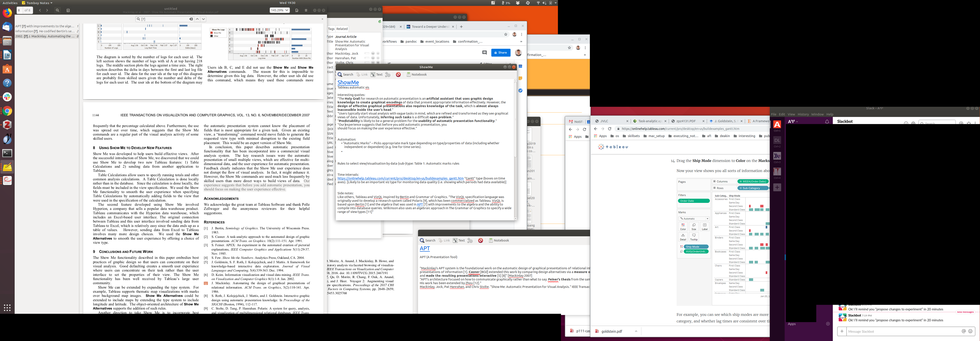This screenshot has width=980, height=341.
Task: Click Search icon in ShowMe note toolbar
Action: [x=345, y=75]
